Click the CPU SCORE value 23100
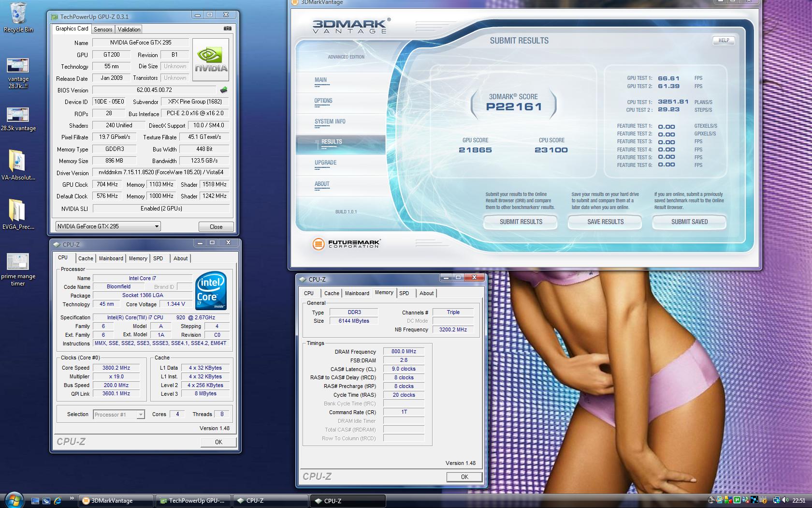 (x=551, y=150)
